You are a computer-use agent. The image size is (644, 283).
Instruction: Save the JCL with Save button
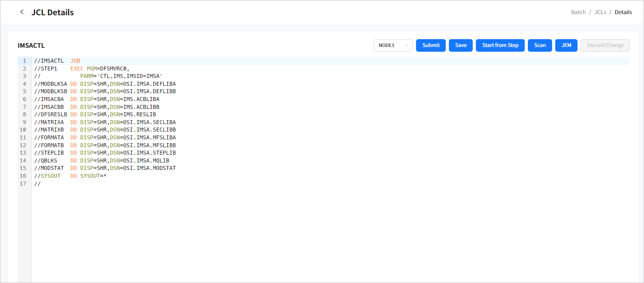click(x=461, y=45)
